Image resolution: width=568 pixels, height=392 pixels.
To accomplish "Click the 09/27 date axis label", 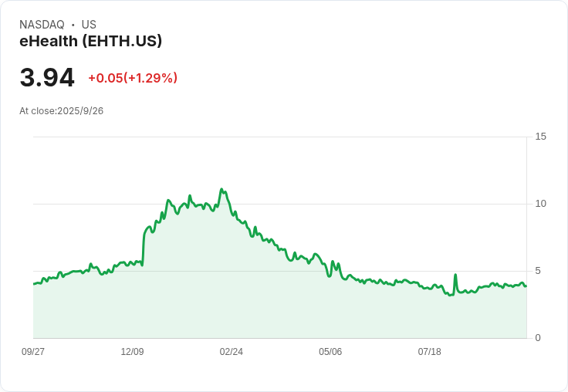I will point(33,351).
